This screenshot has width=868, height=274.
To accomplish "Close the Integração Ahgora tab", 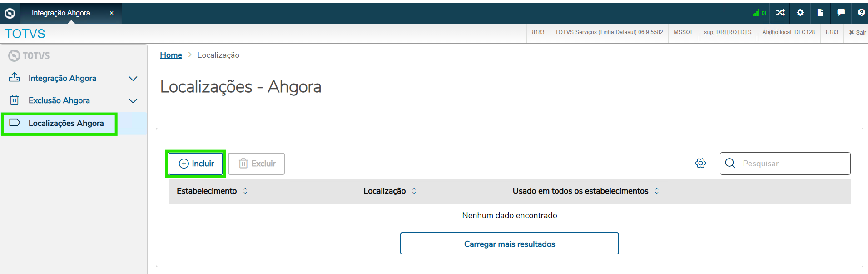I will pos(111,13).
